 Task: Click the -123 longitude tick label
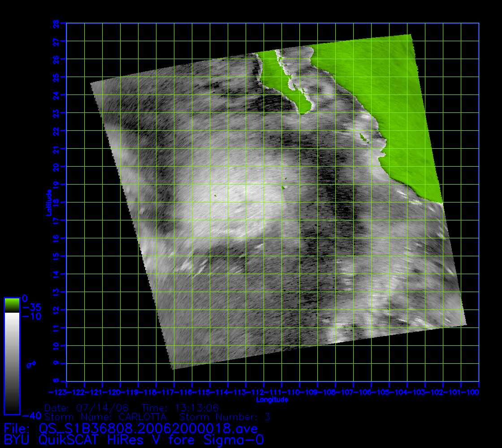tap(66, 392)
